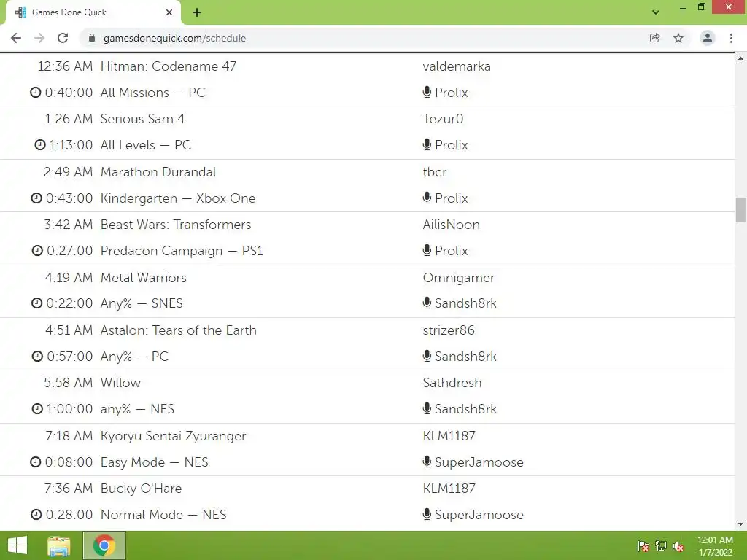Select the Hitman: Codename 47 title
Screen dimensions: 747x560
(x=169, y=66)
